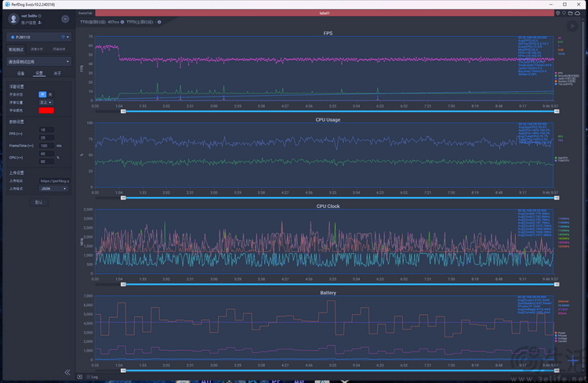Toggle TotalCPU series in CPU Usage legend
588x383 pixels.
(x=562, y=160)
